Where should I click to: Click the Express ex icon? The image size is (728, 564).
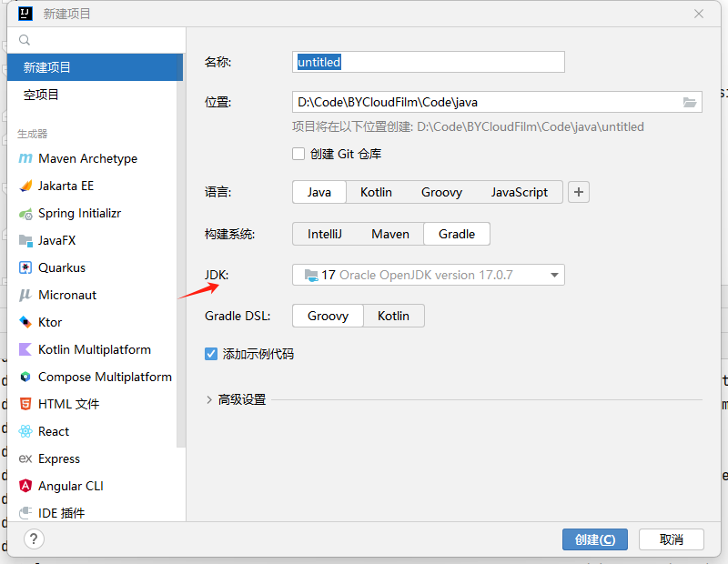click(25, 458)
